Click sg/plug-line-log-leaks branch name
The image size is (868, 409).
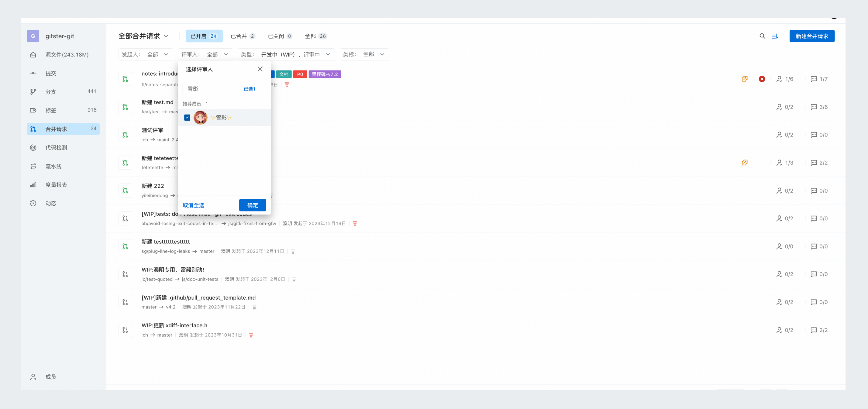click(x=166, y=251)
